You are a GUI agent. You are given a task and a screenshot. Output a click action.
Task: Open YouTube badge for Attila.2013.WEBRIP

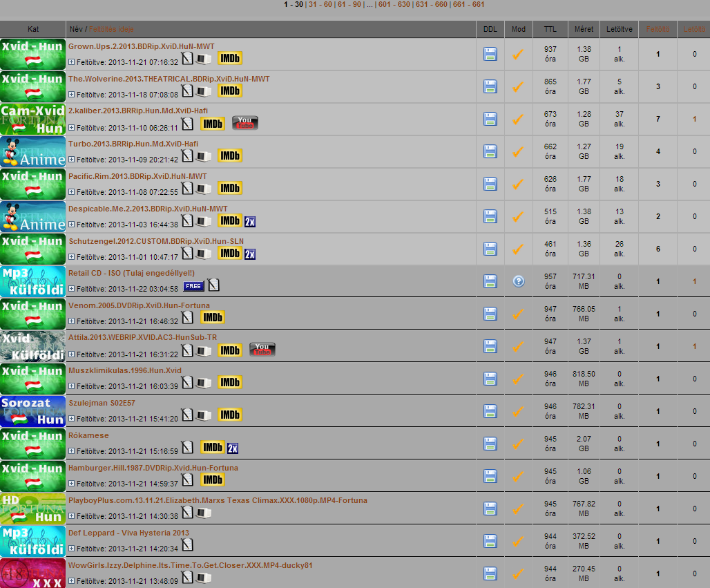[x=262, y=349]
